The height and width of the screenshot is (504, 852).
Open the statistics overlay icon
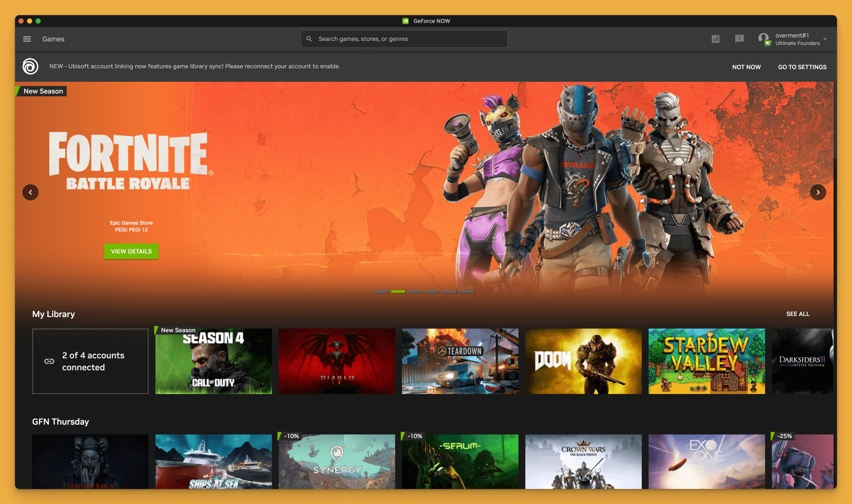pyautogui.click(x=715, y=39)
